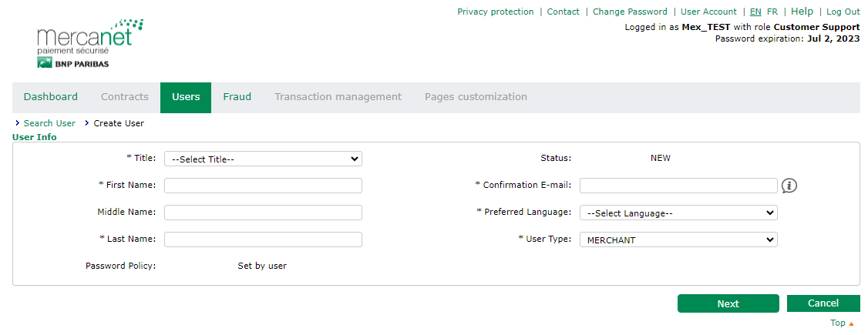Click the Last Name text box
The width and height of the screenshot is (868, 335).
click(263, 240)
